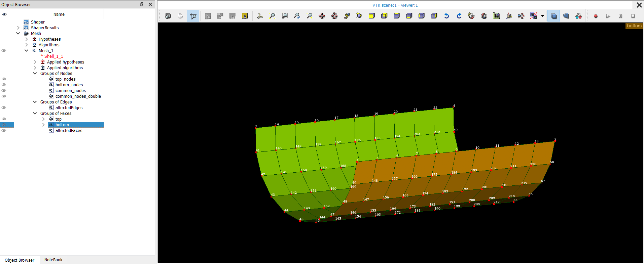Click the rotate counterclockwise arrow icon

click(446, 16)
